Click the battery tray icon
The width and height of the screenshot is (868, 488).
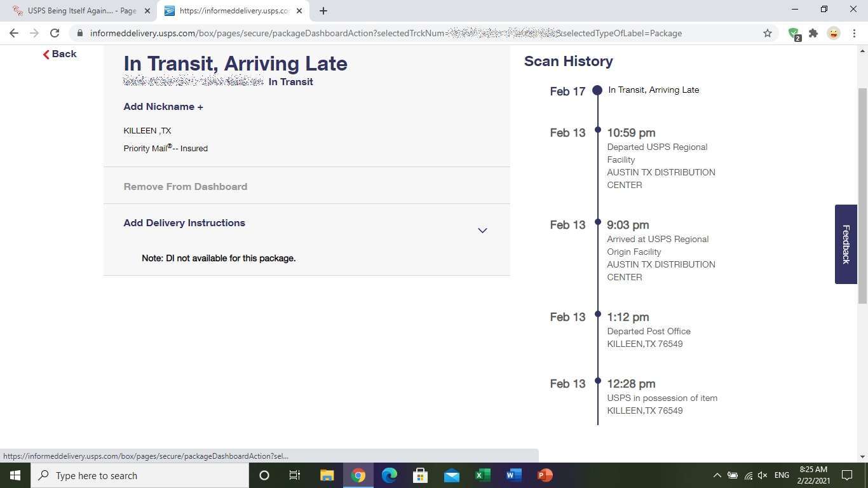[x=733, y=475]
